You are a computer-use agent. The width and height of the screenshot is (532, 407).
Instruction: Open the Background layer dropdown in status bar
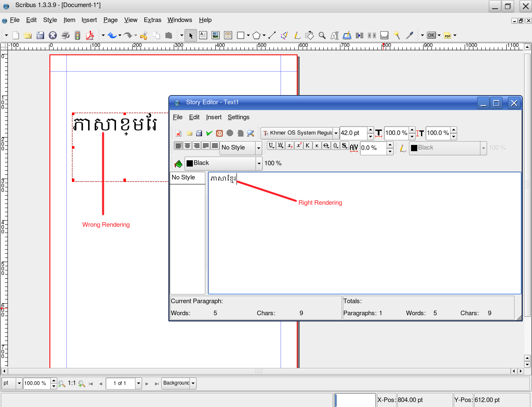[193, 383]
